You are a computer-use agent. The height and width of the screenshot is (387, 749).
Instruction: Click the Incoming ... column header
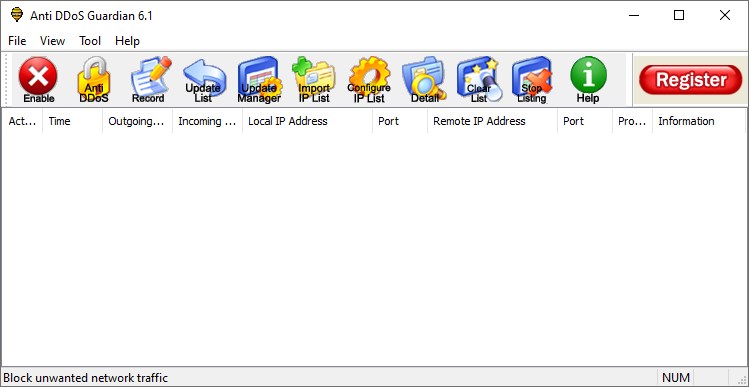coord(207,121)
